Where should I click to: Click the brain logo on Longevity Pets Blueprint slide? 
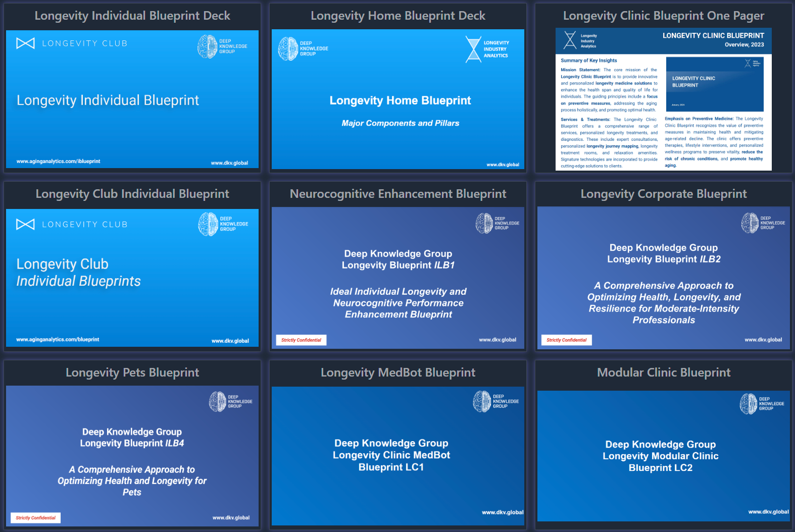(218, 402)
